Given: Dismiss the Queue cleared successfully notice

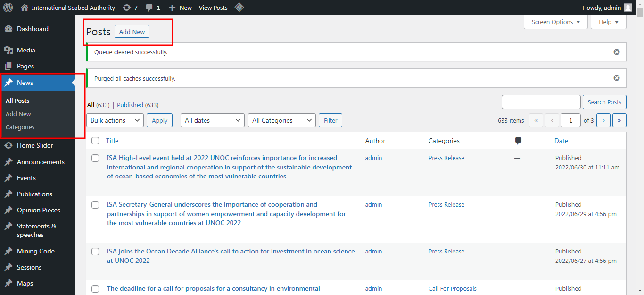Looking at the screenshot, I should (617, 52).
